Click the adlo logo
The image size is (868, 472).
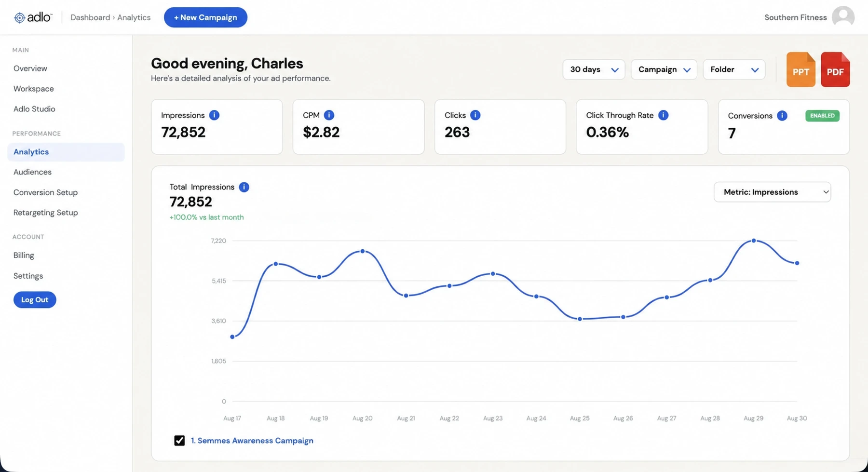[33, 17]
